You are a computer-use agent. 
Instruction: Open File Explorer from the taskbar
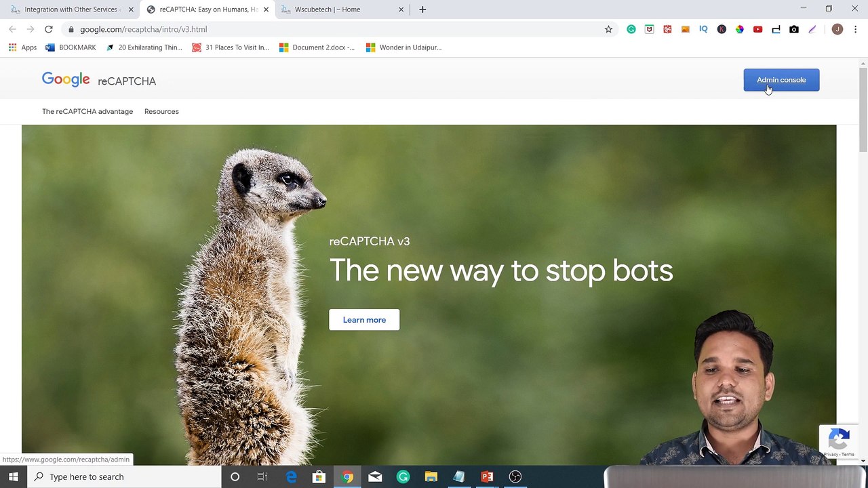[431, 476]
